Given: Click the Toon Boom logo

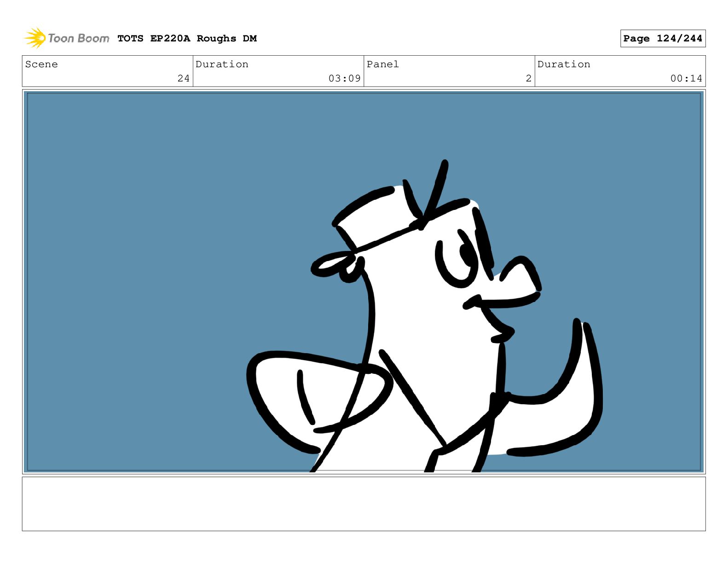Looking at the screenshot, I should click(x=66, y=38).
